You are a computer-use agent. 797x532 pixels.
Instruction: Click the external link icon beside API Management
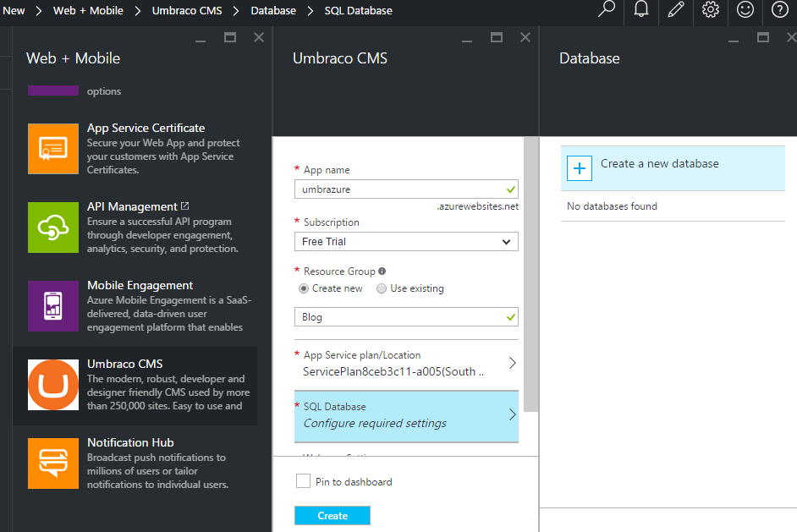coord(185,206)
